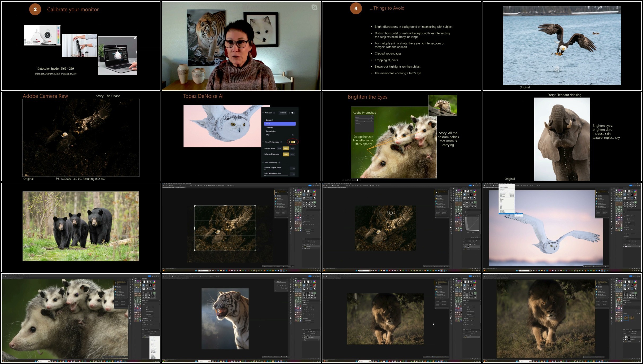
Task: Commit the crop with the checkmark in the eagle crop frame
Action: tap(233, 186)
